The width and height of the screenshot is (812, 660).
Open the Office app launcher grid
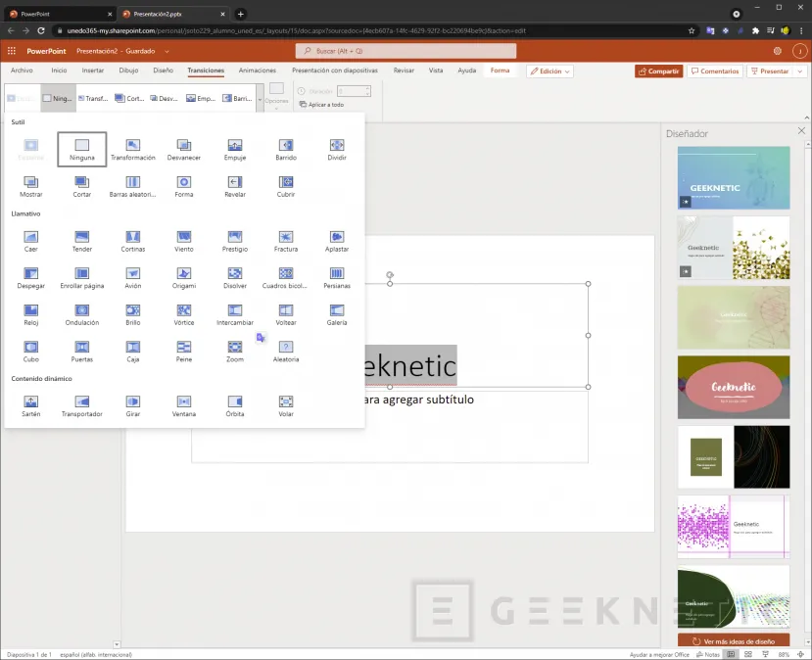12,51
